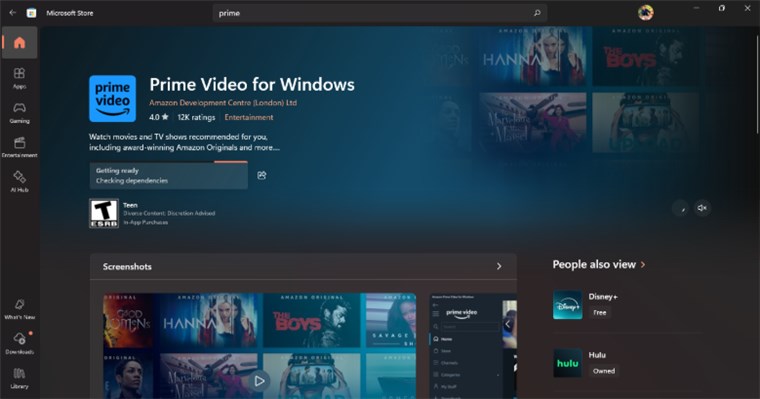Open the Apps section in sidebar
The height and width of the screenshot is (399, 760).
pyautogui.click(x=19, y=78)
